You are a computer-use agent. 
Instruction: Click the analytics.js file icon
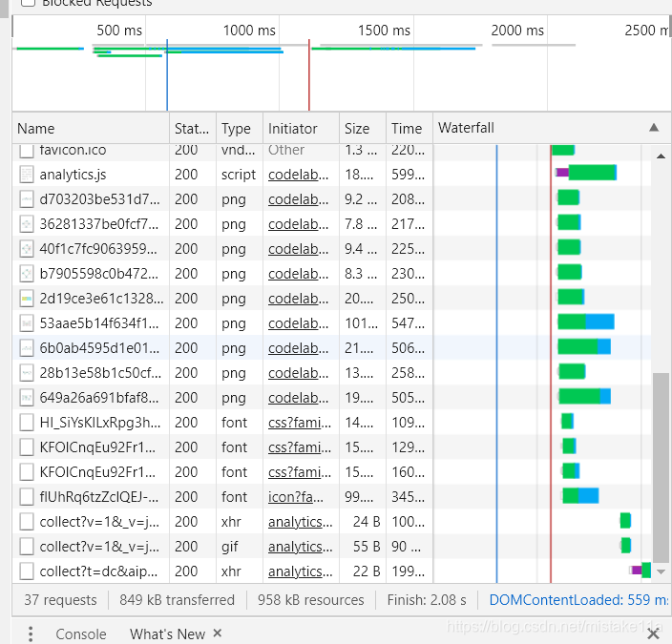[27, 175]
